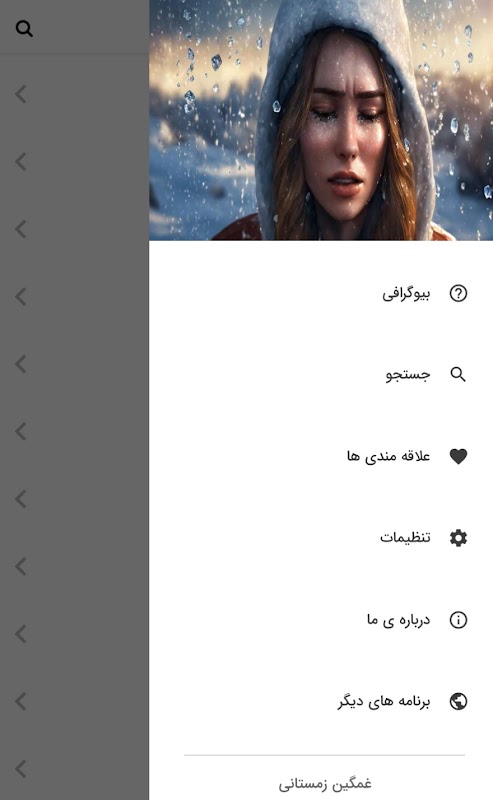Go to تنظیمات settings

pyautogui.click(x=321, y=538)
